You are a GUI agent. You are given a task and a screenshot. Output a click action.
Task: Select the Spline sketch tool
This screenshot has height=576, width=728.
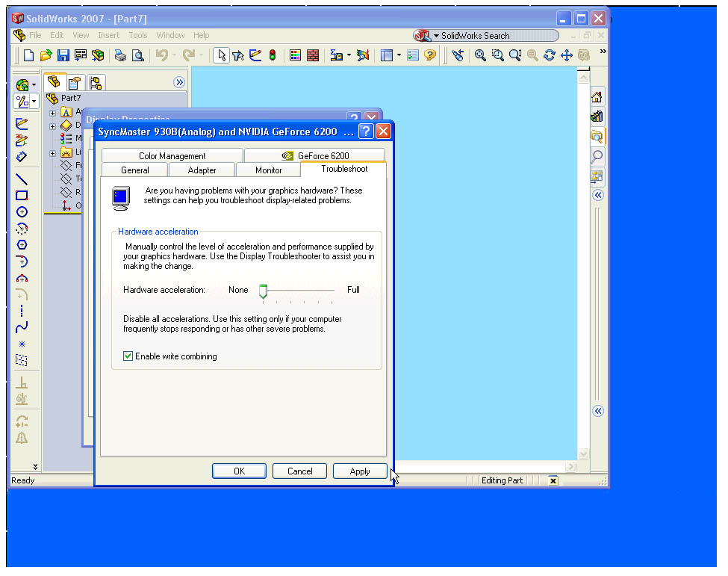[22, 327]
